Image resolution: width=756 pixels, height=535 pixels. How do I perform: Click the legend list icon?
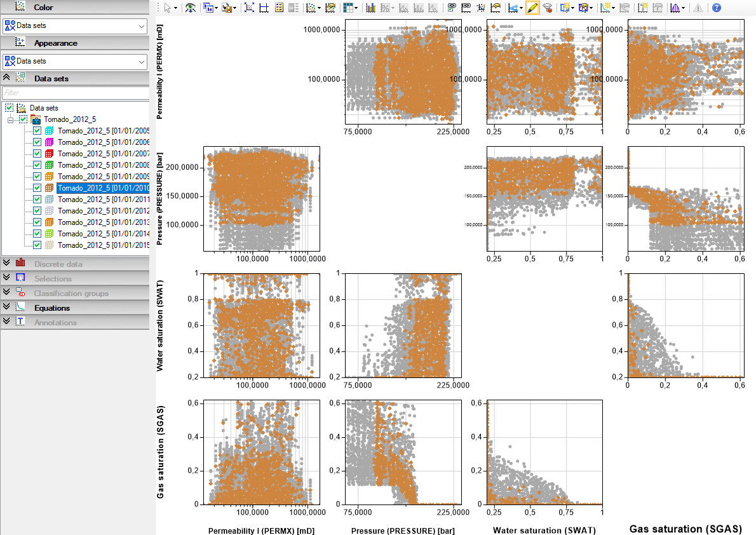coord(279,8)
